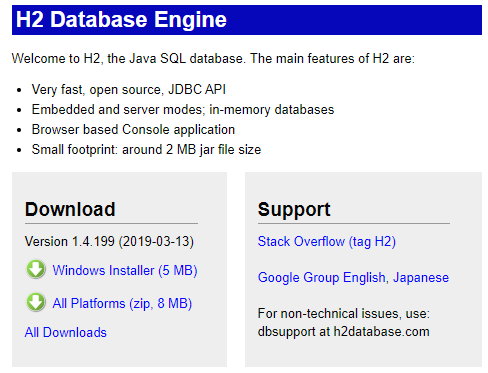
Task: Open the Google Group English link
Action: 321,278
